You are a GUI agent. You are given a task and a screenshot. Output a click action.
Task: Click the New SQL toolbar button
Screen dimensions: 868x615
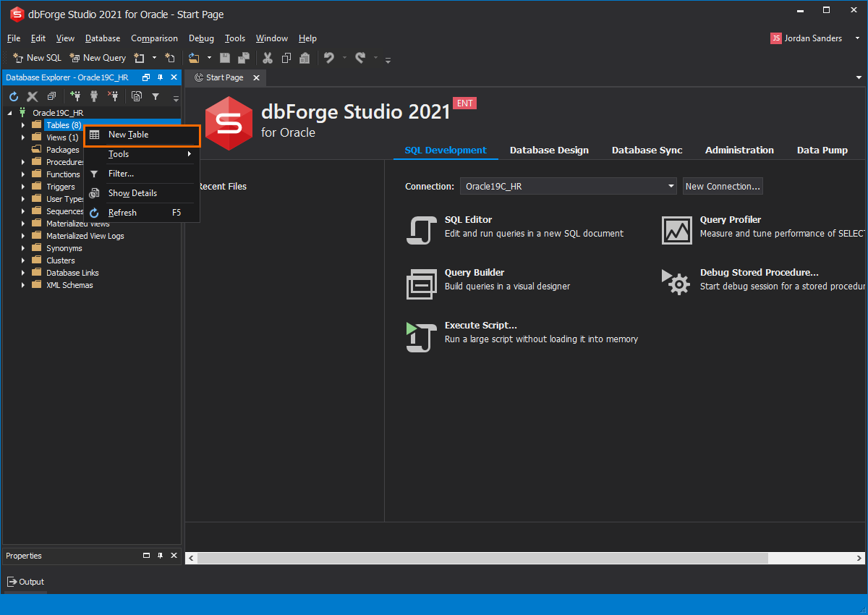click(x=38, y=58)
